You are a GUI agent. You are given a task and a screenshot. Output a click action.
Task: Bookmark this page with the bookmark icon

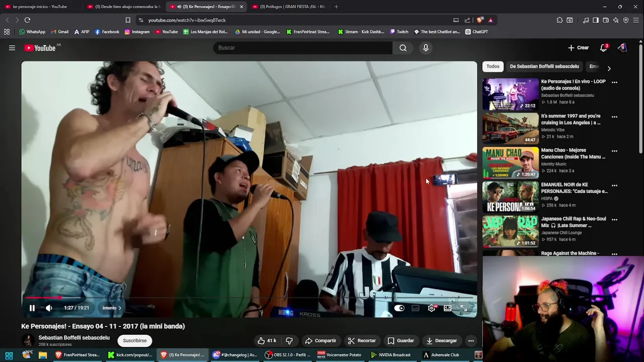pos(128,20)
